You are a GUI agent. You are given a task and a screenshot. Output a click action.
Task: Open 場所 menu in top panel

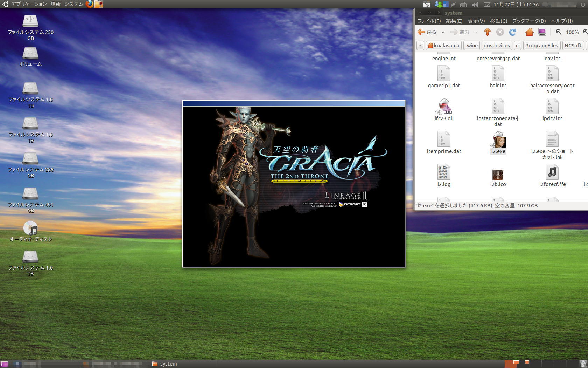tap(55, 4)
